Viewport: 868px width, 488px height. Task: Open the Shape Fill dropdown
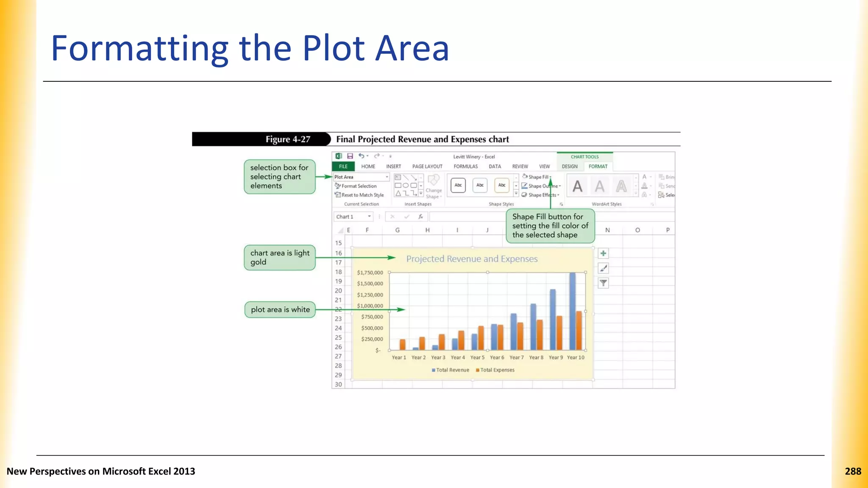550,177
